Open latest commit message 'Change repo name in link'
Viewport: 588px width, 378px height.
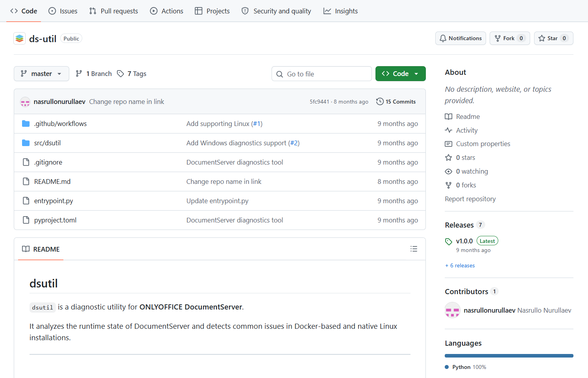pos(127,102)
